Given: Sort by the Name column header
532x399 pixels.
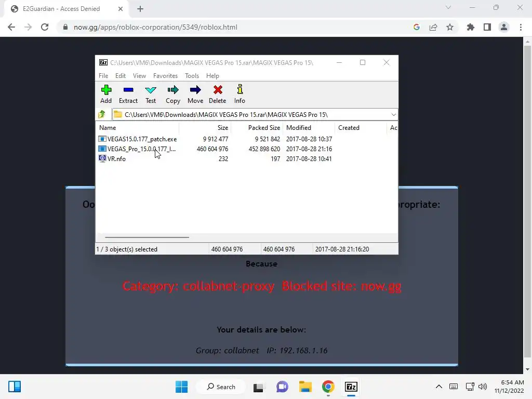Looking at the screenshot, I should click(x=137, y=128).
